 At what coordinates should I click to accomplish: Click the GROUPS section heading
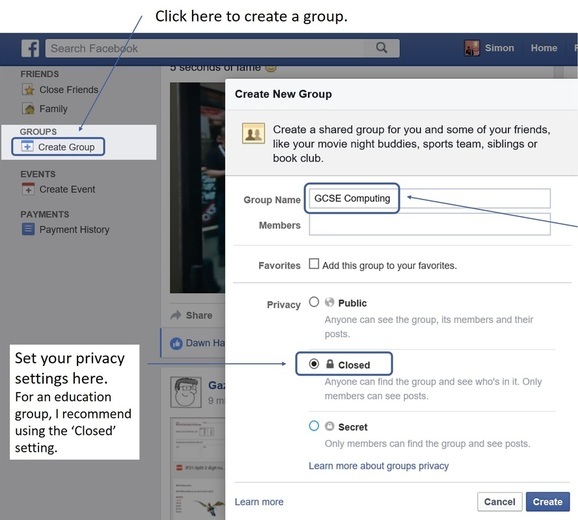[x=38, y=132]
